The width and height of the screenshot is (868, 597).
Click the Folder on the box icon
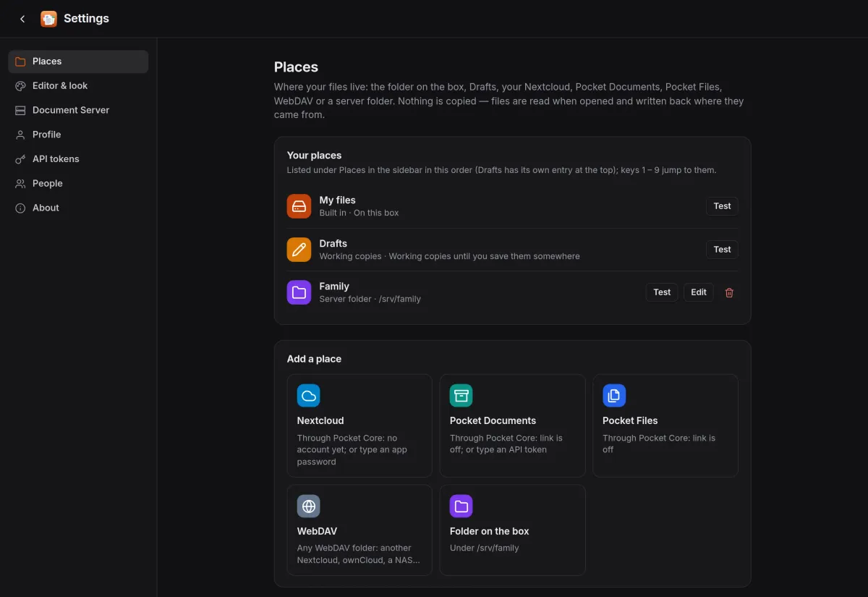[461, 507]
